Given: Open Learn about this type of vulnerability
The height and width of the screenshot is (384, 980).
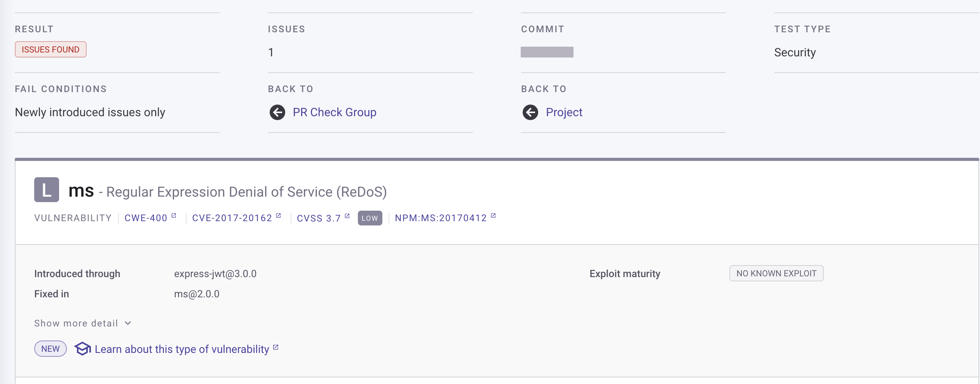Looking at the screenshot, I should point(182,349).
